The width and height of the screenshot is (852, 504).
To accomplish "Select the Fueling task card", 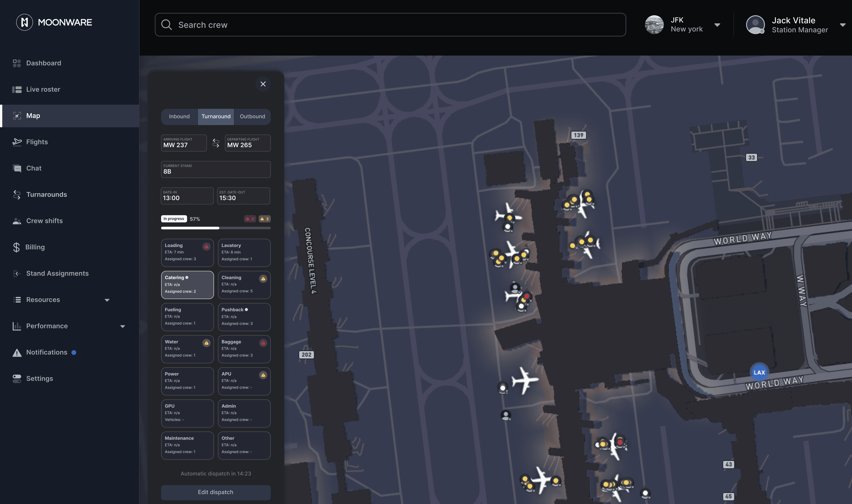I will 187,317.
